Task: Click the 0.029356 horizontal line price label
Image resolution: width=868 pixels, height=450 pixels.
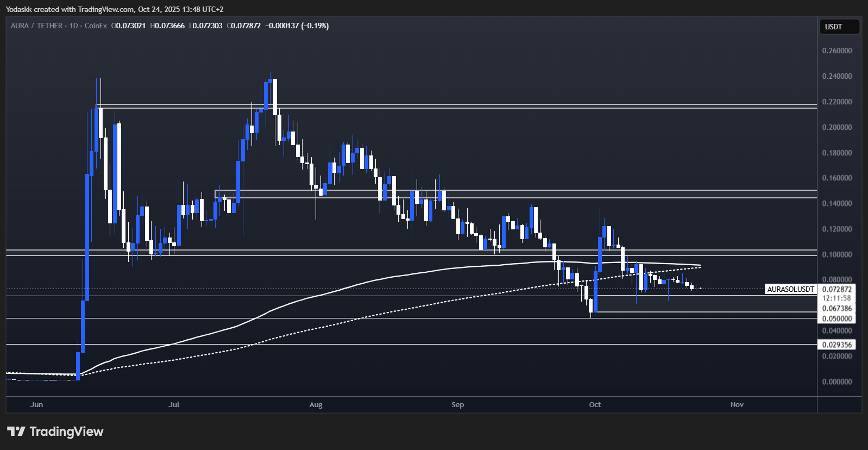Action: click(836, 345)
